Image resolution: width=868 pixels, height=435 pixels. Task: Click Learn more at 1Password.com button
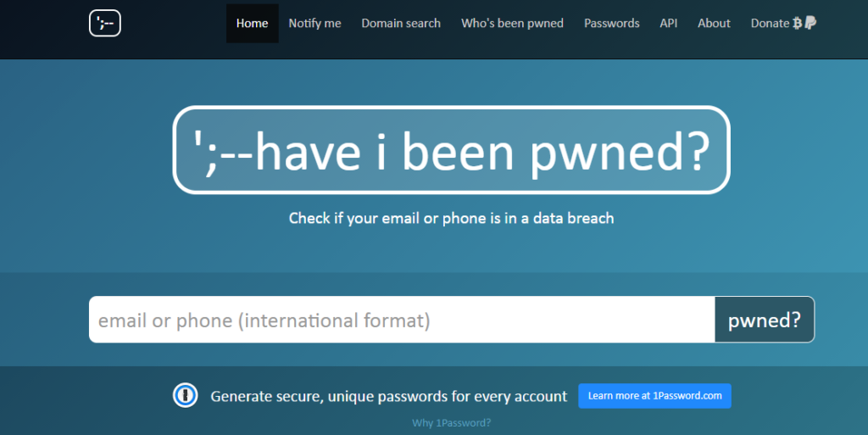(654, 396)
